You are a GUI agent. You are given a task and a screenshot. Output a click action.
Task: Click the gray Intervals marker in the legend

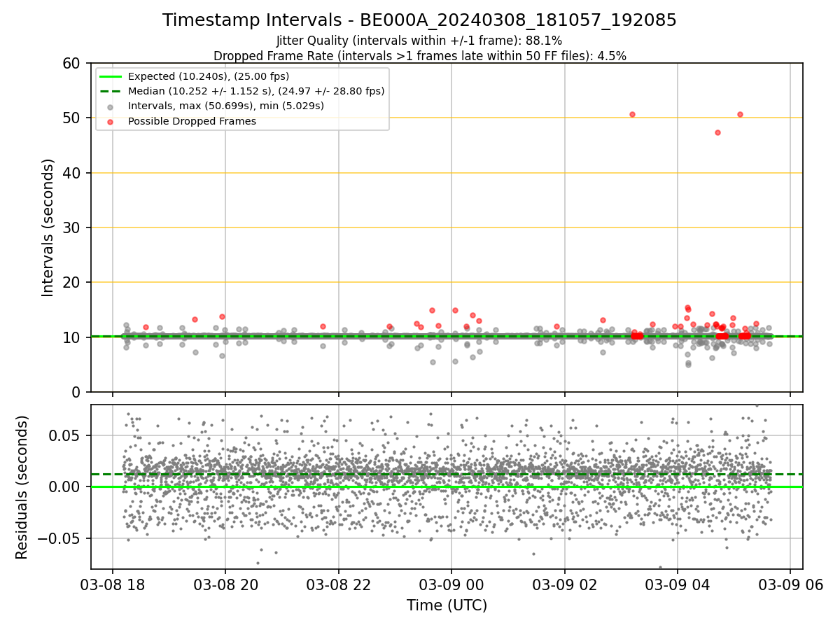[x=111, y=106]
